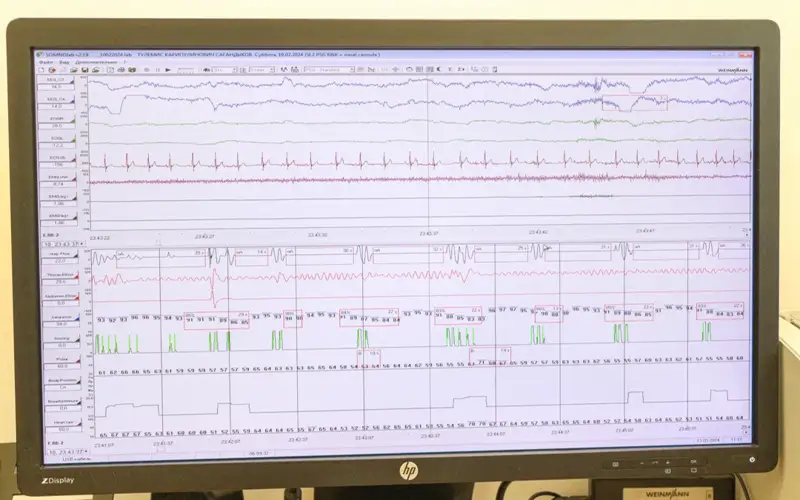Click the marked event box on second EEG trace
The width and height of the screenshot is (800, 500).
coord(648,98)
